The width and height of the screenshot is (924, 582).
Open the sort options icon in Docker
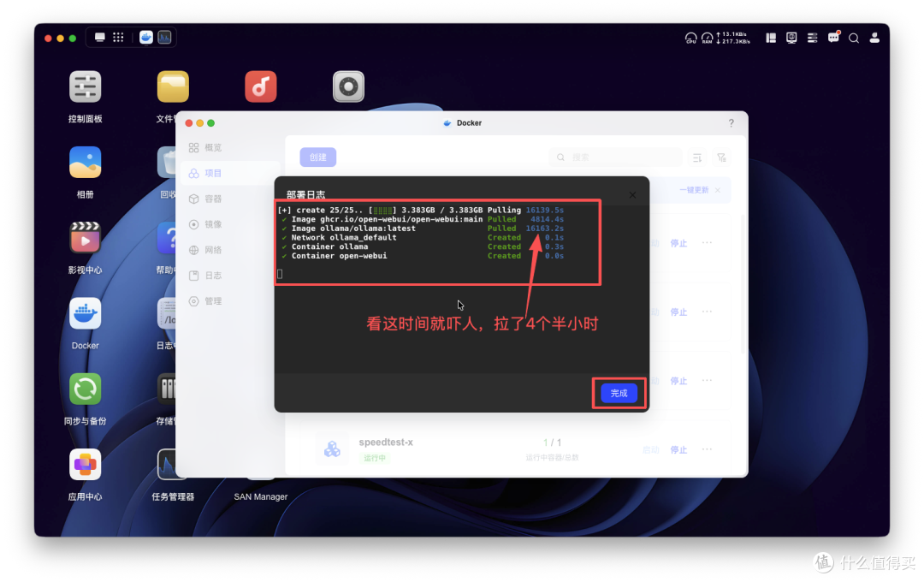697,157
